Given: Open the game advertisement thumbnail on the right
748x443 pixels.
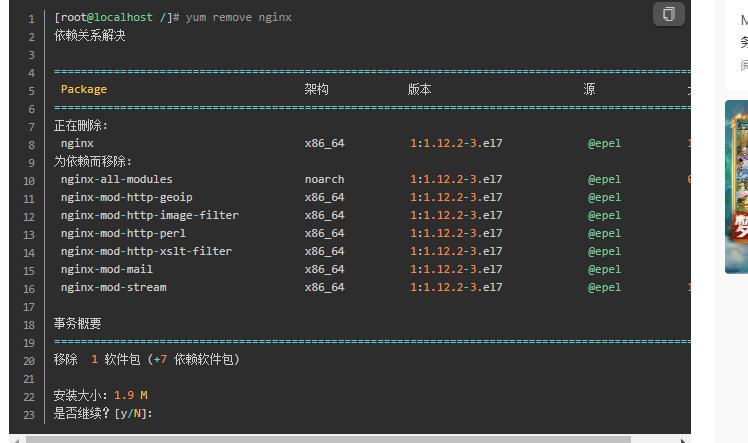Looking at the screenshot, I should [737, 187].
